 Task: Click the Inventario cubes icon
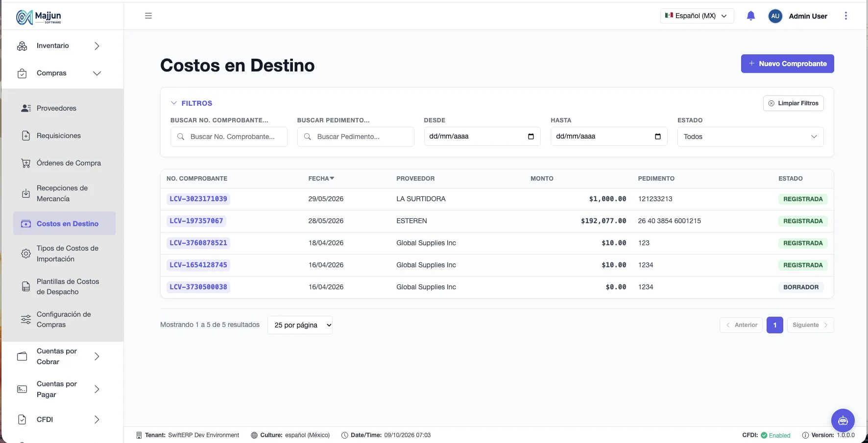tap(22, 46)
